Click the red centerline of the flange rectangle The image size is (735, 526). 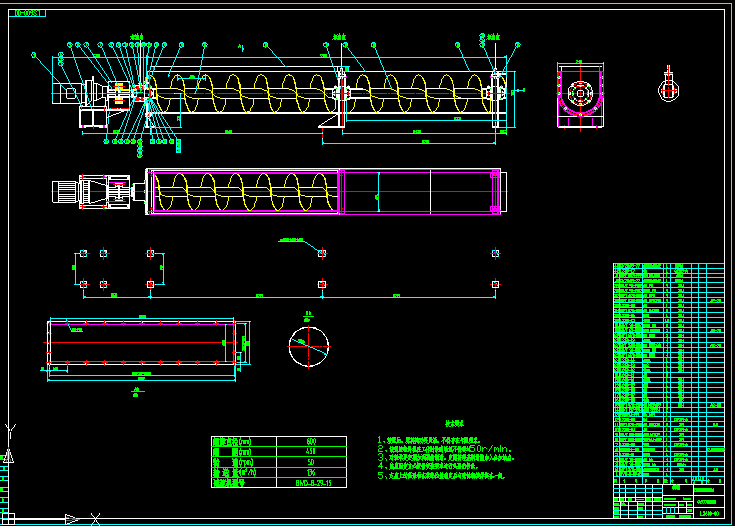[x=140, y=343]
